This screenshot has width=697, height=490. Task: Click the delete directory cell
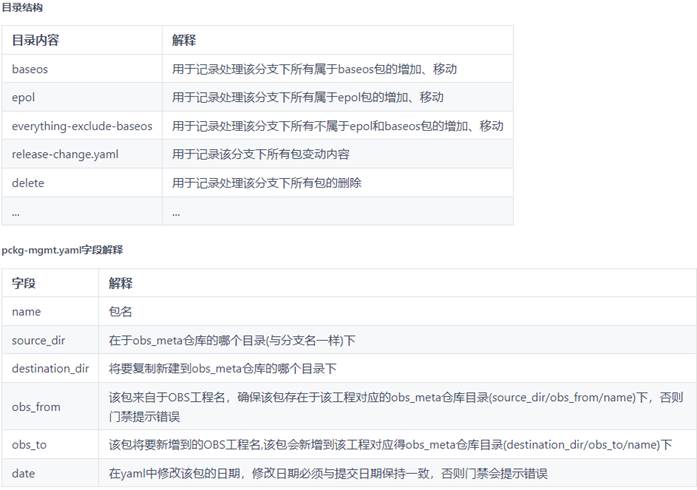[x=28, y=183]
